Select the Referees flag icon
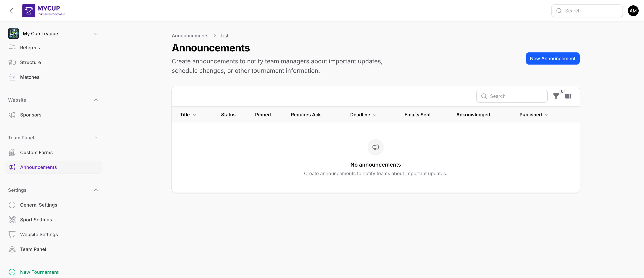This screenshot has width=644, height=278. coord(12,47)
